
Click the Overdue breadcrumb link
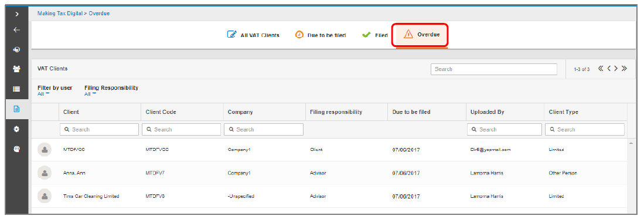coord(99,13)
